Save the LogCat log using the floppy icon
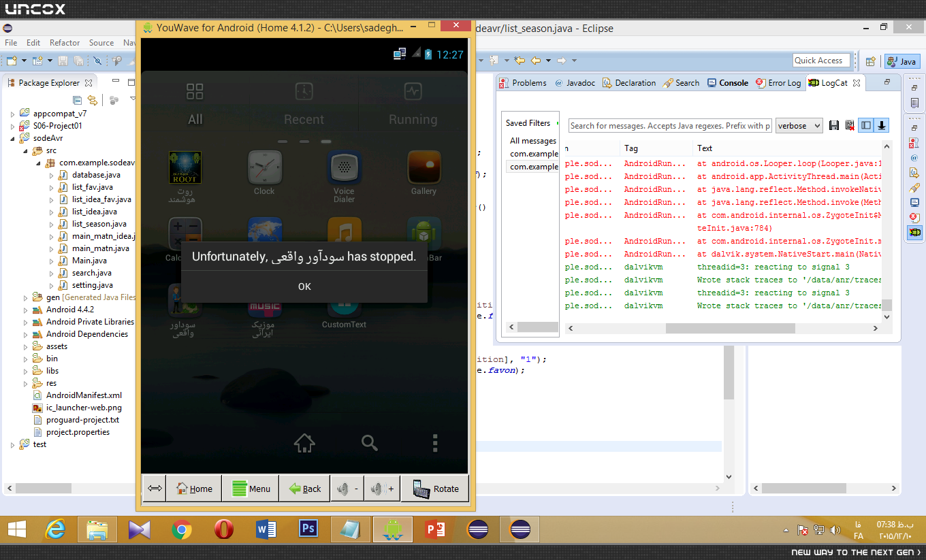Image resolution: width=926 pixels, height=560 pixels. [x=834, y=126]
